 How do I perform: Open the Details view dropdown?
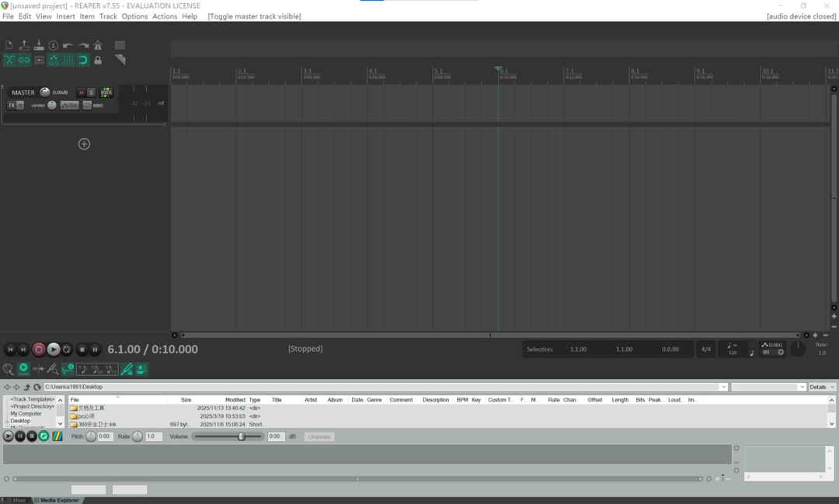click(x=822, y=387)
